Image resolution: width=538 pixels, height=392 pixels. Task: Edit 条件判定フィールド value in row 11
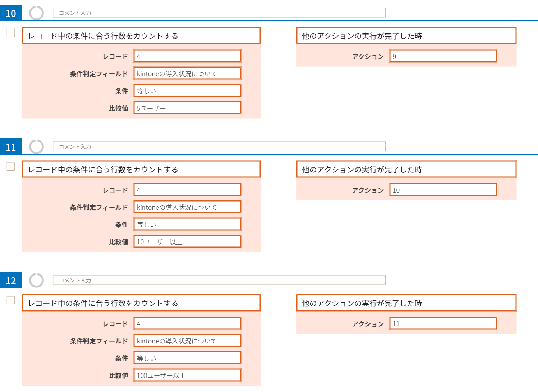tap(187, 207)
